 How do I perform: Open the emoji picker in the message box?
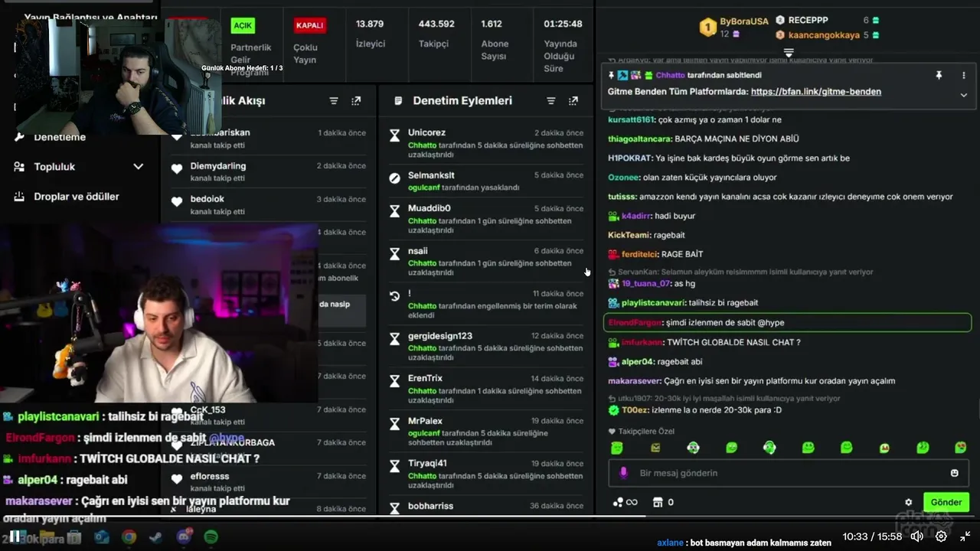[955, 473]
